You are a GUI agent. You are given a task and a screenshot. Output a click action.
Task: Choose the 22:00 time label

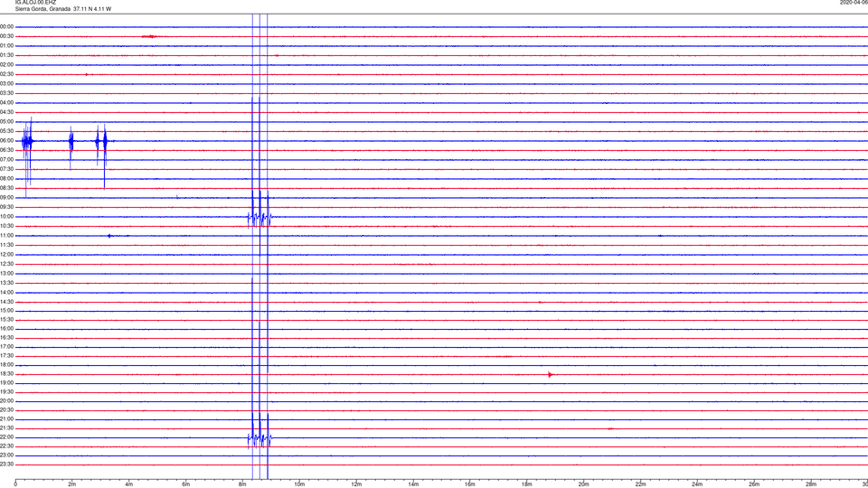[x=6, y=437]
